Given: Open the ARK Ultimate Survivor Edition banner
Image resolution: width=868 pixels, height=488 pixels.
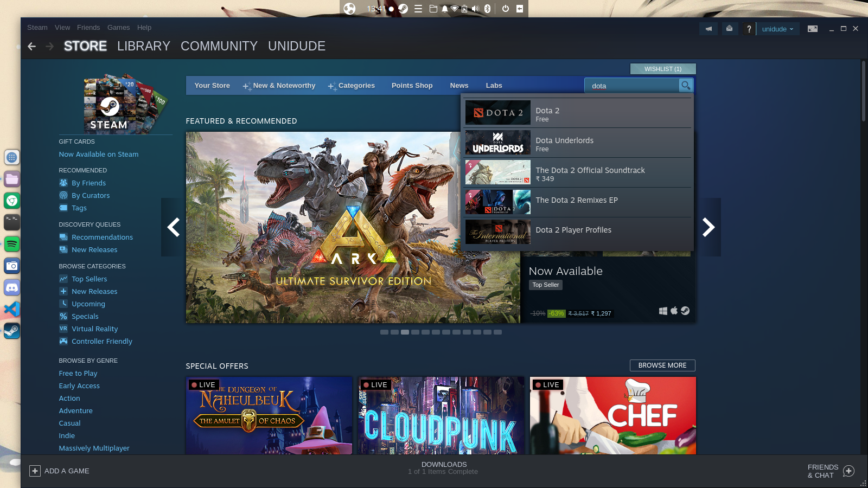Looking at the screenshot, I should point(353,228).
